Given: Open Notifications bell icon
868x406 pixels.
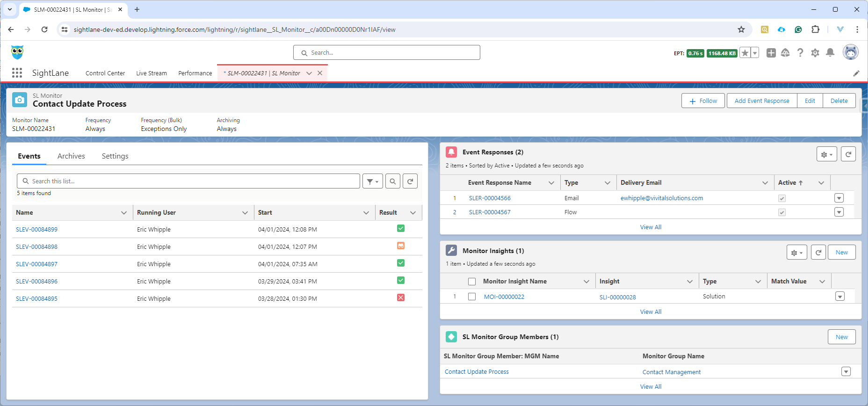Looking at the screenshot, I should (830, 53).
